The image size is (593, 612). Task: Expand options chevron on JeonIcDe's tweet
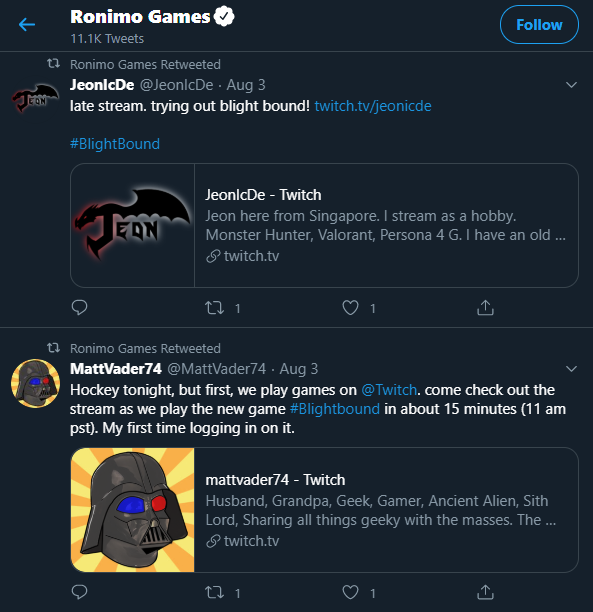tap(571, 85)
